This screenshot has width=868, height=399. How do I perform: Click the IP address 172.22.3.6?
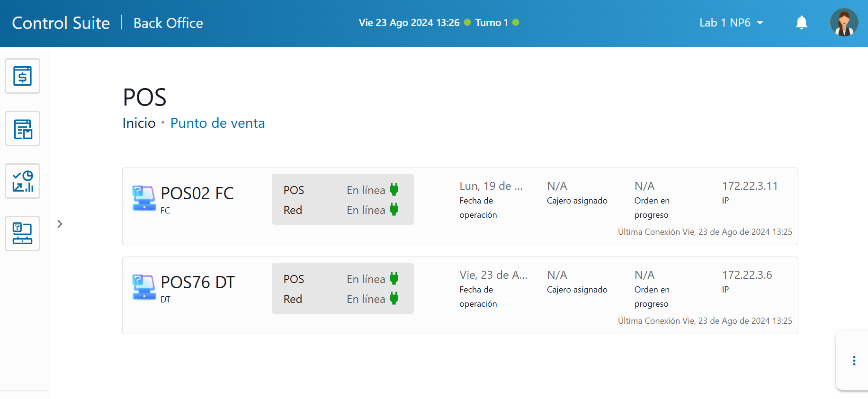pyautogui.click(x=747, y=275)
